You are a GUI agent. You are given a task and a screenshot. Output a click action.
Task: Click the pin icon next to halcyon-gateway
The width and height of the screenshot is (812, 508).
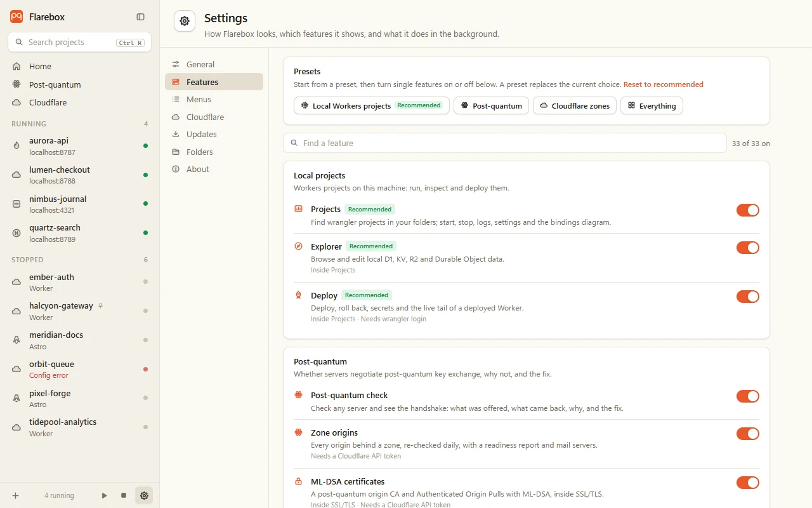(100, 305)
